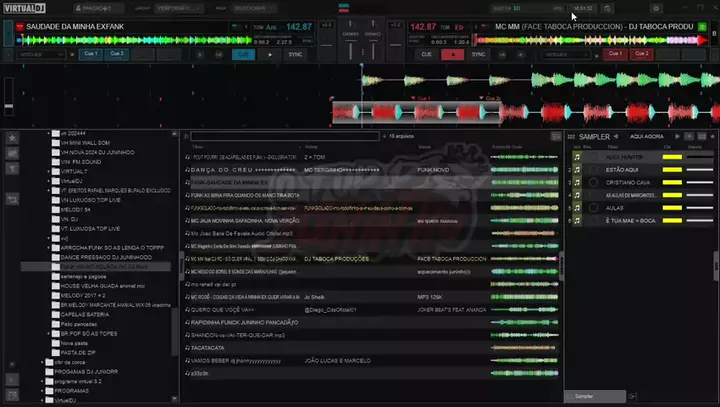
Task: Switch to the Sampler tab at the bottom
Action: click(x=595, y=396)
